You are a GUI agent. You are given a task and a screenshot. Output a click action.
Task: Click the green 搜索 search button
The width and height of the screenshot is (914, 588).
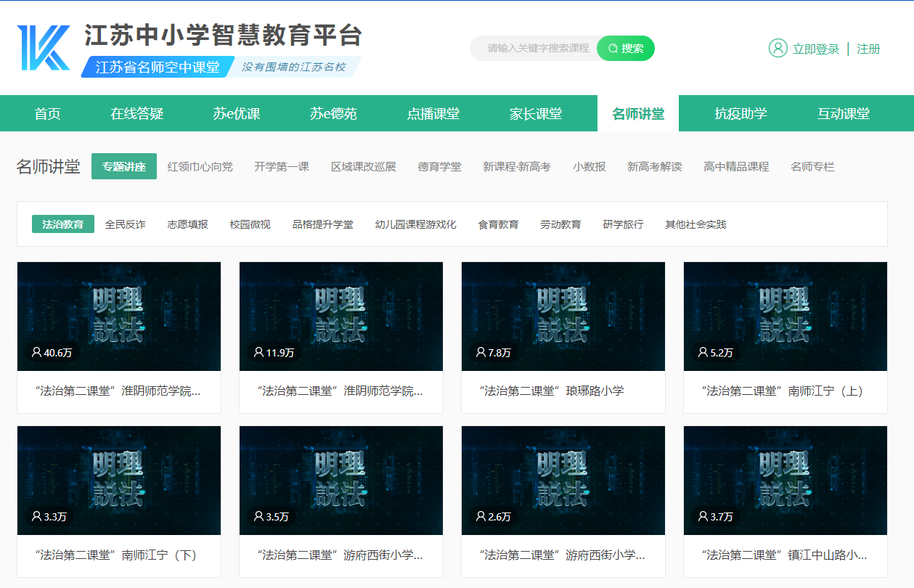pyautogui.click(x=625, y=49)
